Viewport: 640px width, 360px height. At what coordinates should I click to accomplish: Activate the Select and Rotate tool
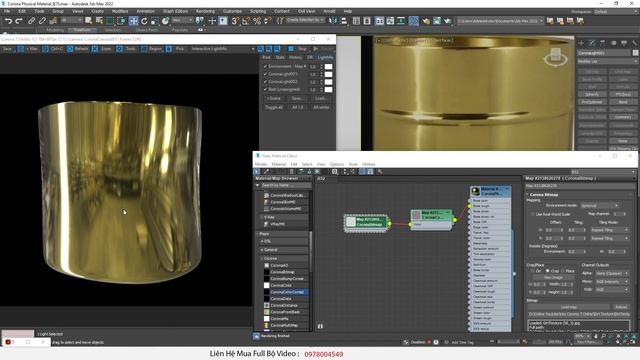(x=144, y=21)
